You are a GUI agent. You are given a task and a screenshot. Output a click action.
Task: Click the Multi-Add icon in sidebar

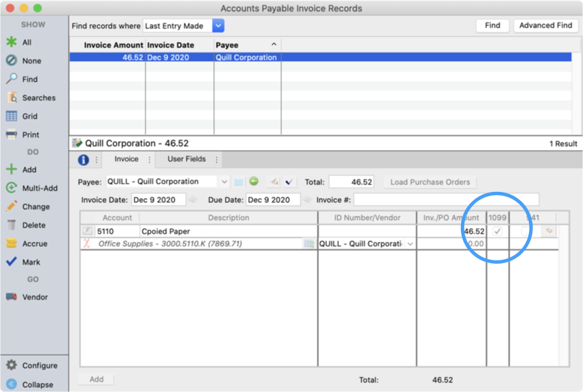tap(11, 188)
